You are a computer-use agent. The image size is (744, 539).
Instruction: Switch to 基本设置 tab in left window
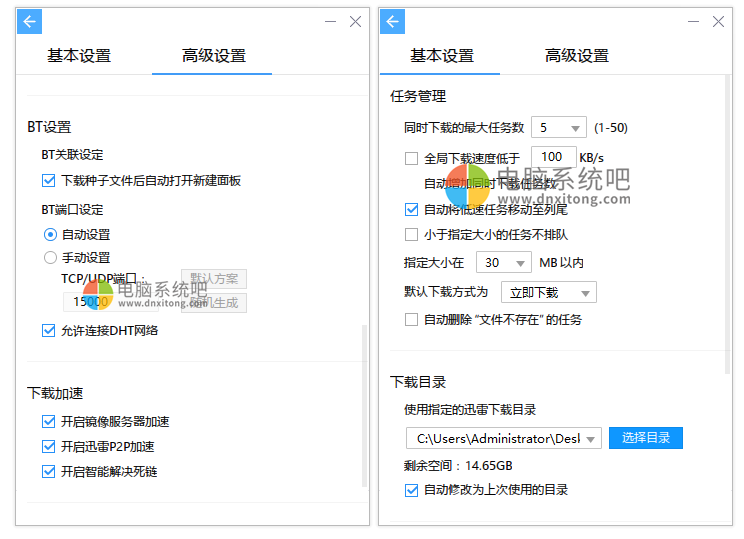79,56
